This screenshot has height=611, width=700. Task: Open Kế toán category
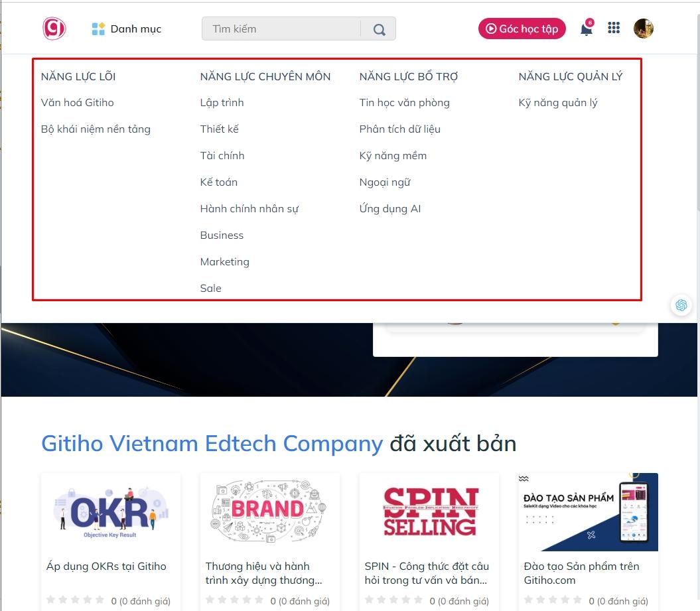219,182
